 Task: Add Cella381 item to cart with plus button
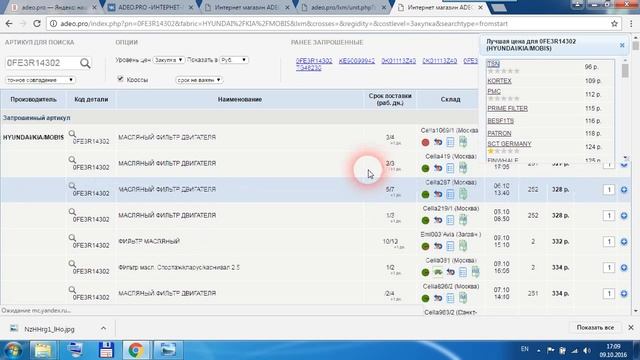(624, 268)
